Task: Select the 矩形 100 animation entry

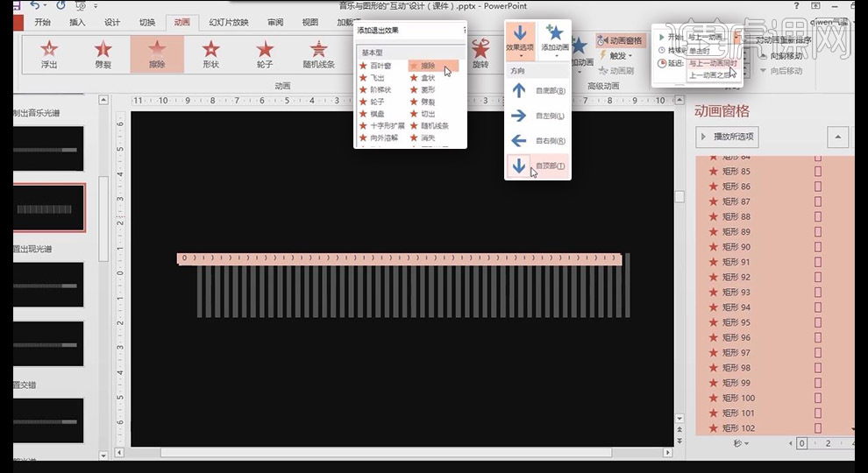Action: click(737, 398)
